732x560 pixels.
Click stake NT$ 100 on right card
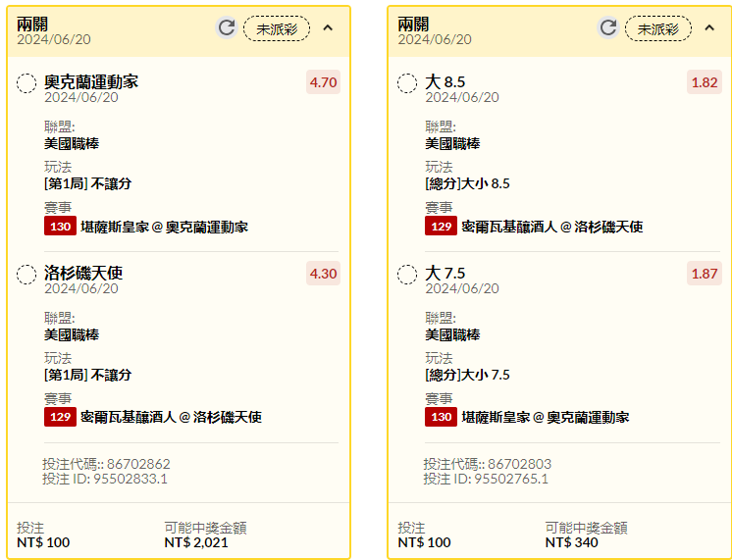pyautogui.click(x=424, y=542)
